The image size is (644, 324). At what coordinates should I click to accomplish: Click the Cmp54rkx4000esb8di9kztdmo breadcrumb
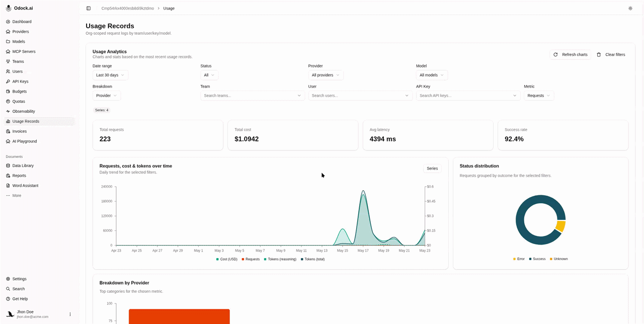(x=128, y=8)
